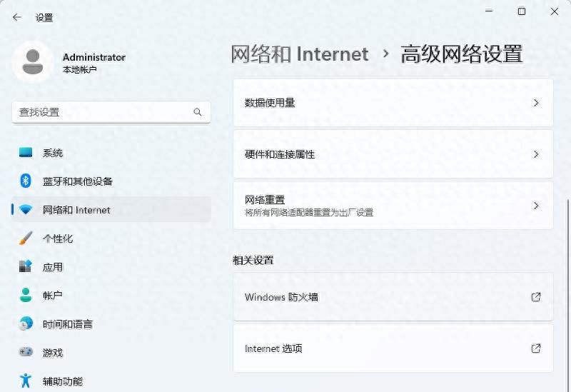Open 硬件和连接属性 card
This screenshot has height=392, width=571.
coord(393,154)
